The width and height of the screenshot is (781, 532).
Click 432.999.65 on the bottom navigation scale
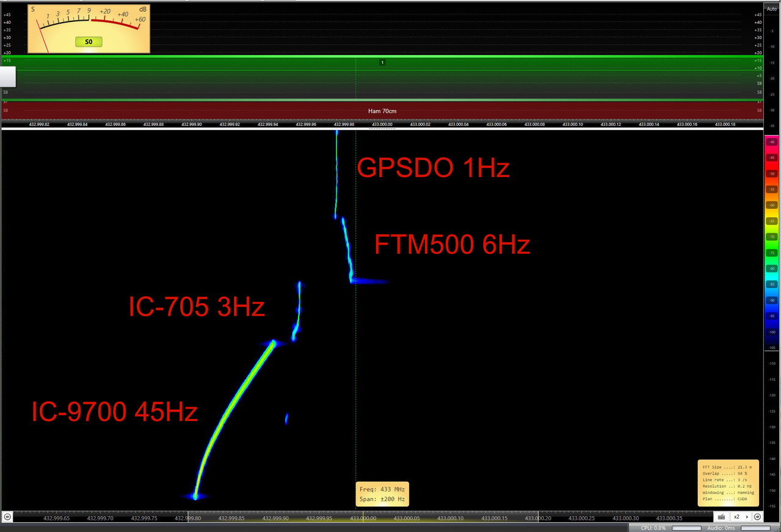56,518
